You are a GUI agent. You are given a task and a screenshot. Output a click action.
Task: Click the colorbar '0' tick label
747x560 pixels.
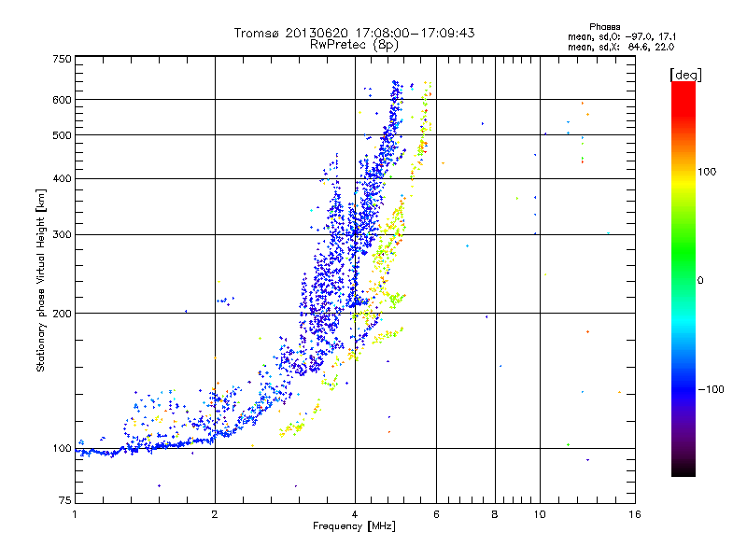pos(700,281)
